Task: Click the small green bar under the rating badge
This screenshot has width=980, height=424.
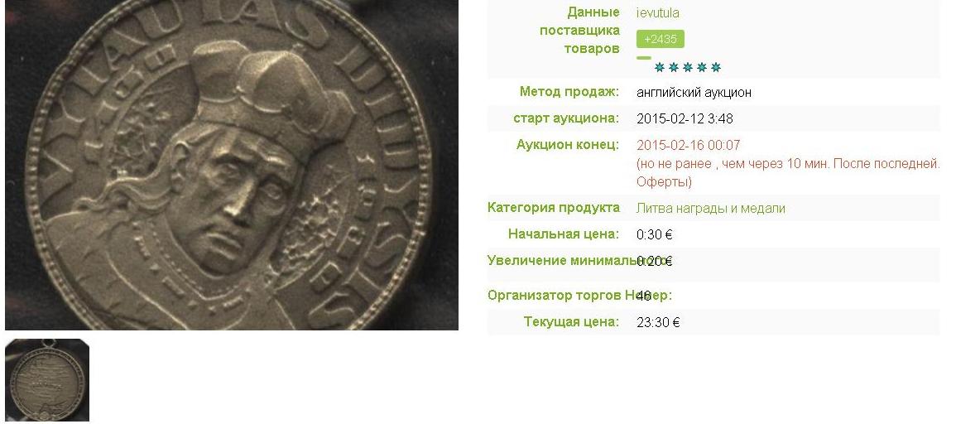Action: click(x=644, y=57)
